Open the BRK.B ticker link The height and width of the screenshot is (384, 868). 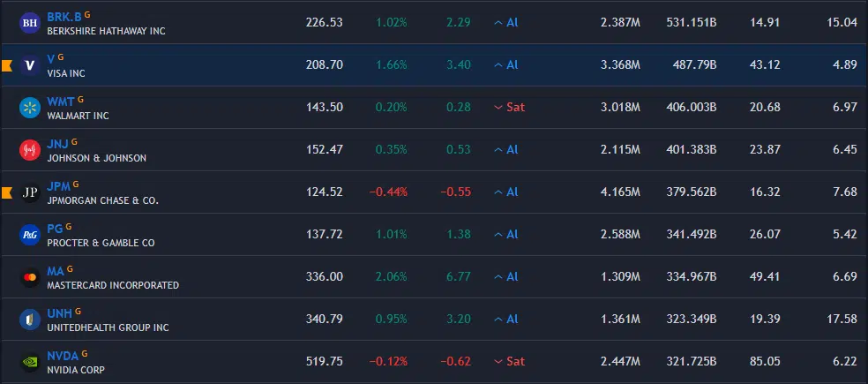coord(64,17)
